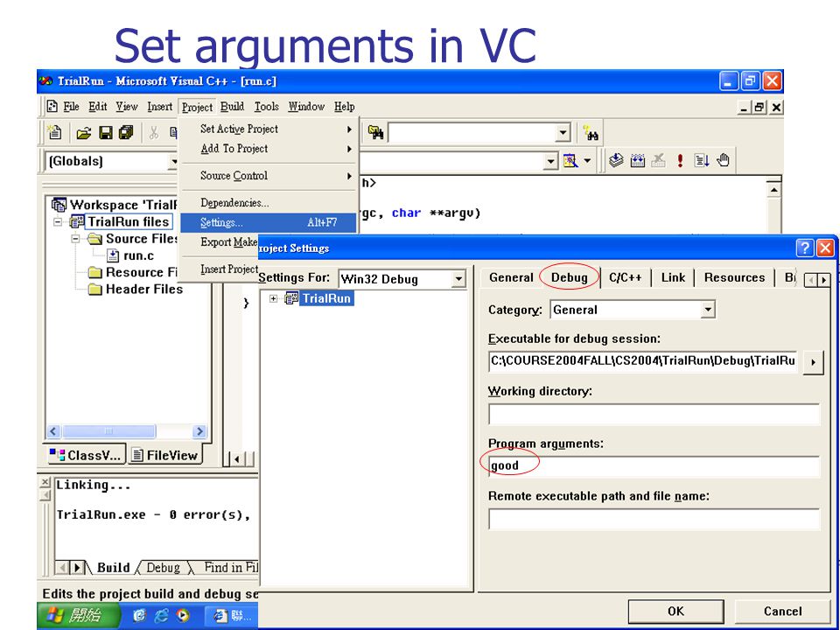840x630 pixels.
Task: Click the Save All toolbar icon
Action: click(x=126, y=132)
